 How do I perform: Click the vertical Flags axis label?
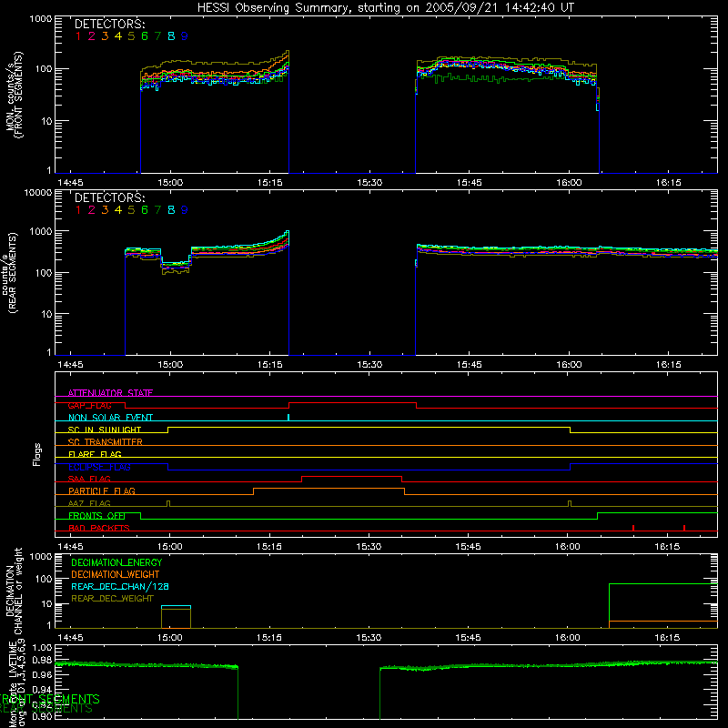click(x=36, y=454)
